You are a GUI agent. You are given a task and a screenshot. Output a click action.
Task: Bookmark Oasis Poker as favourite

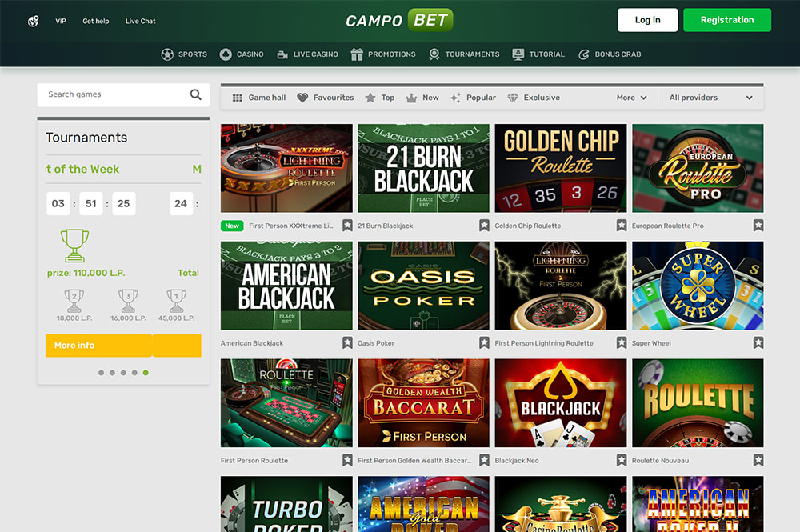[x=484, y=342]
